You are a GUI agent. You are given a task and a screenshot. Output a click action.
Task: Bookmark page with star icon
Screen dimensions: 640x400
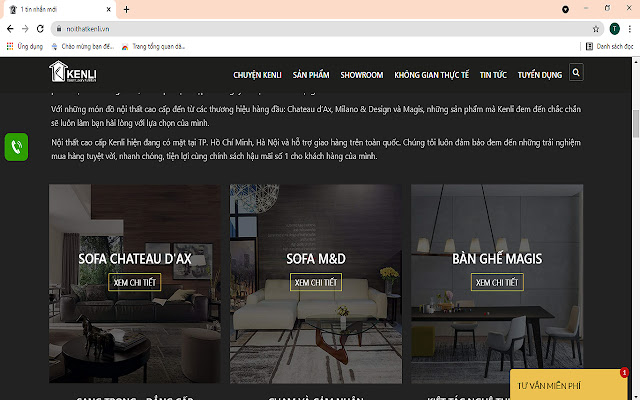596,29
